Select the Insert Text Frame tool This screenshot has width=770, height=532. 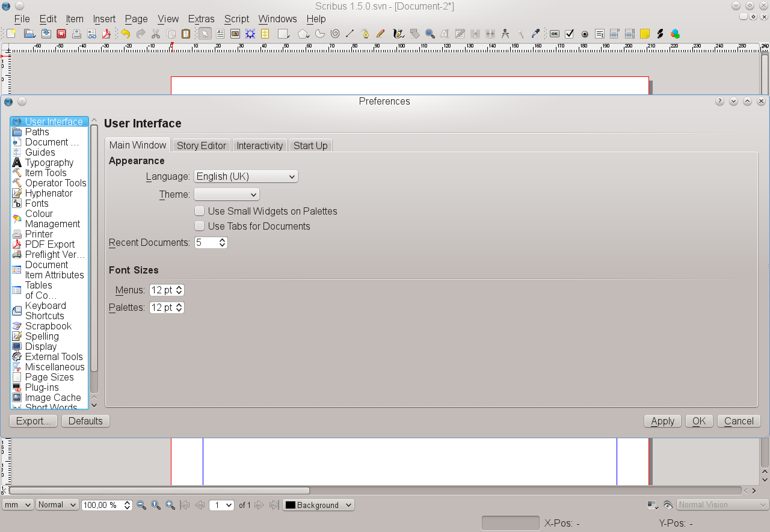coord(220,34)
